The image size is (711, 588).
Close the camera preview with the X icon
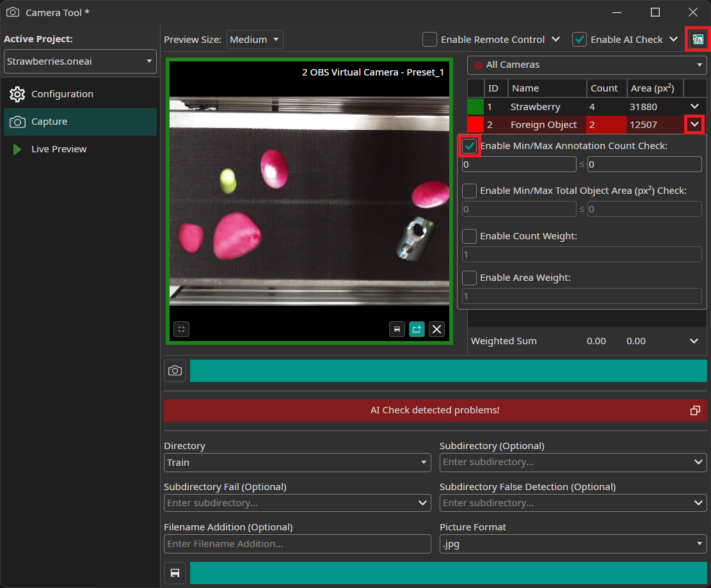(x=436, y=329)
